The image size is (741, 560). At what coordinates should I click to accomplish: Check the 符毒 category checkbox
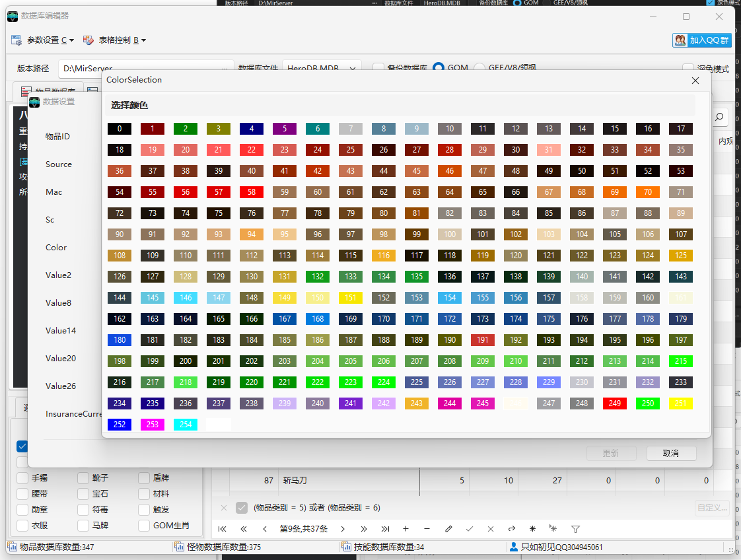(83, 510)
